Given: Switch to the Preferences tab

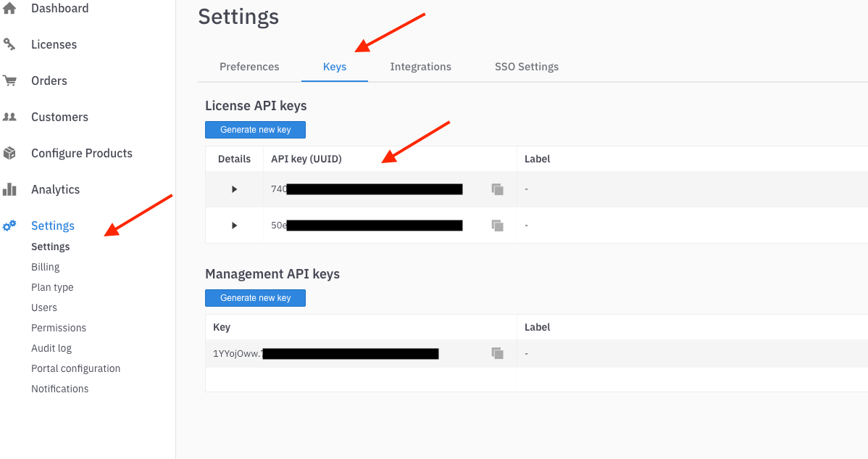Looking at the screenshot, I should click(249, 67).
